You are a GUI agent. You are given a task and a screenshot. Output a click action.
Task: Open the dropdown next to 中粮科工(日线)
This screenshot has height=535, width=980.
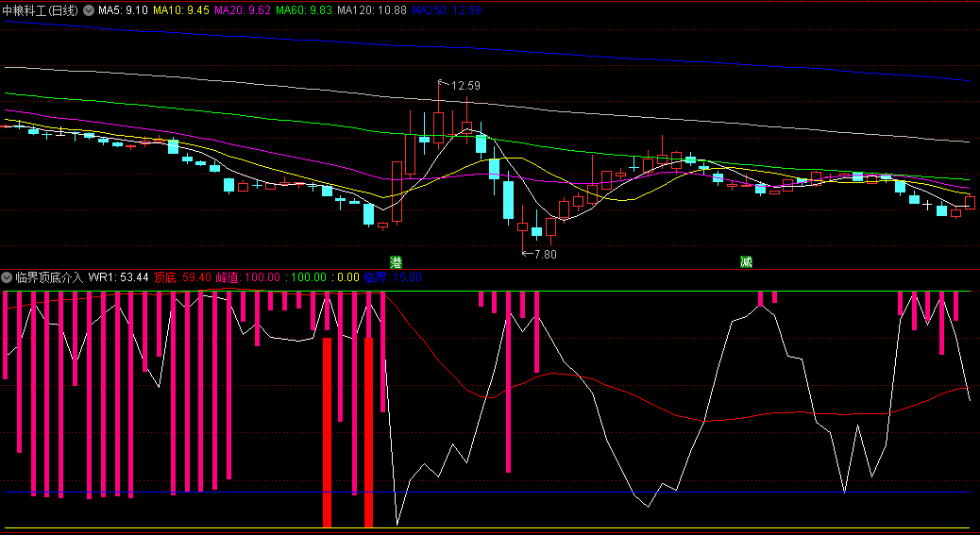(90, 10)
